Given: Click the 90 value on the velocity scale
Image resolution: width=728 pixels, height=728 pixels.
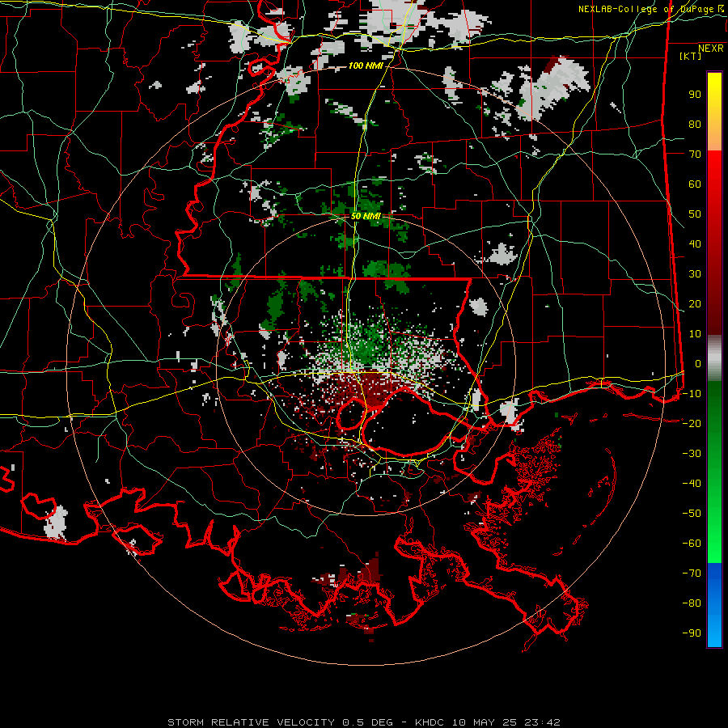Looking at the screenshot, I should point(695,95).
